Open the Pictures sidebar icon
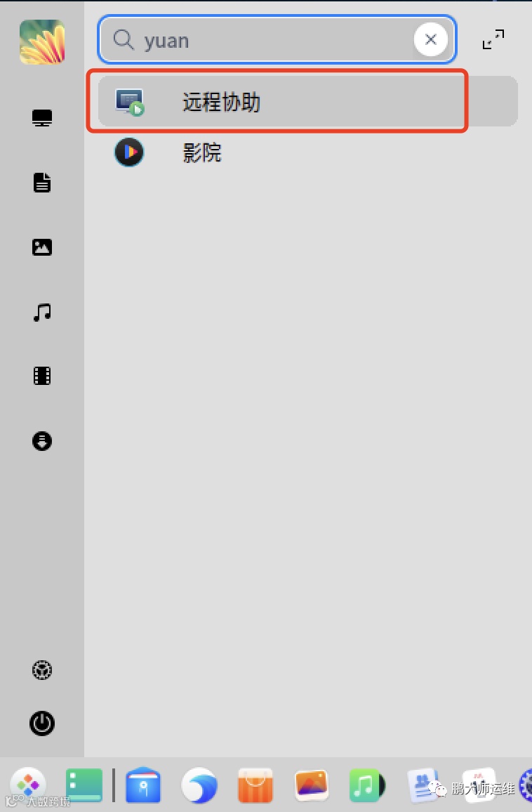Image resolution: width=532 pixels, height=812 pixels. tap(42, 247)
